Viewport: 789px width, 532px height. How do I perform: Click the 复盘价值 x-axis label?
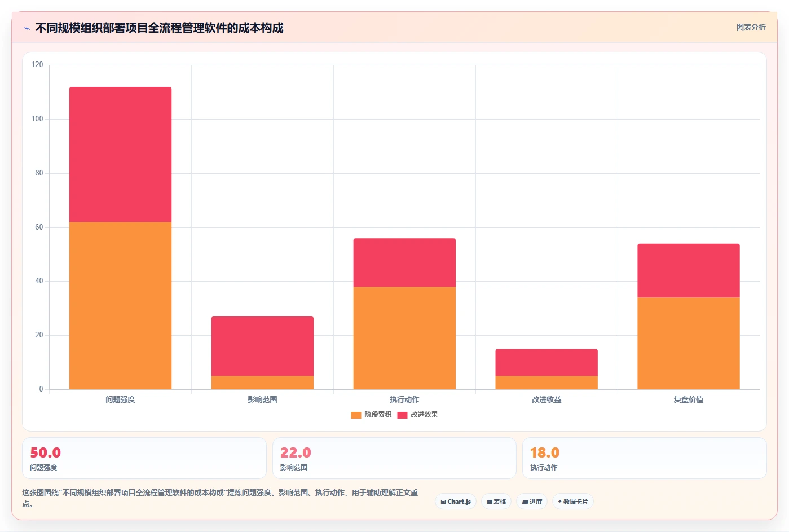689,399
